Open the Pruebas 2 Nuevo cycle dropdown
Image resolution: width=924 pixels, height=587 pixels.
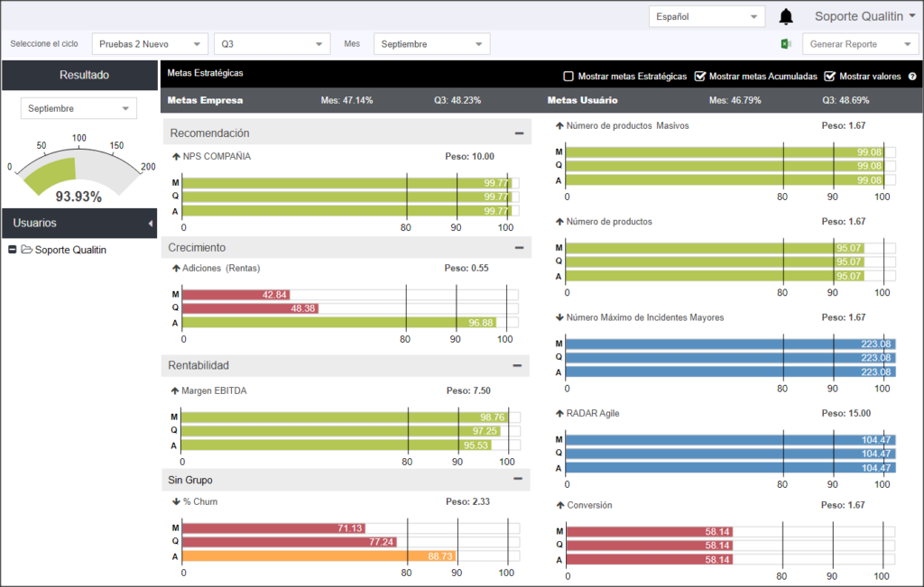tap(150, 44)
